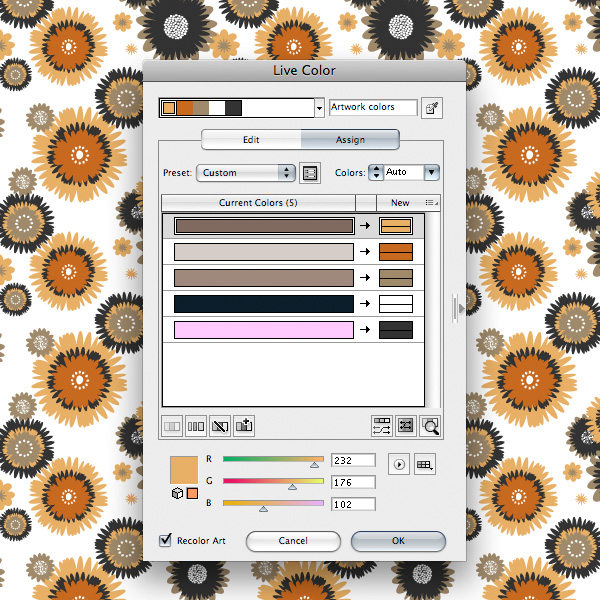Screen dimensions: 600x600
Task: Select the new dark gray color swatch
Action: pyautogui.click(x=396, y=330)
